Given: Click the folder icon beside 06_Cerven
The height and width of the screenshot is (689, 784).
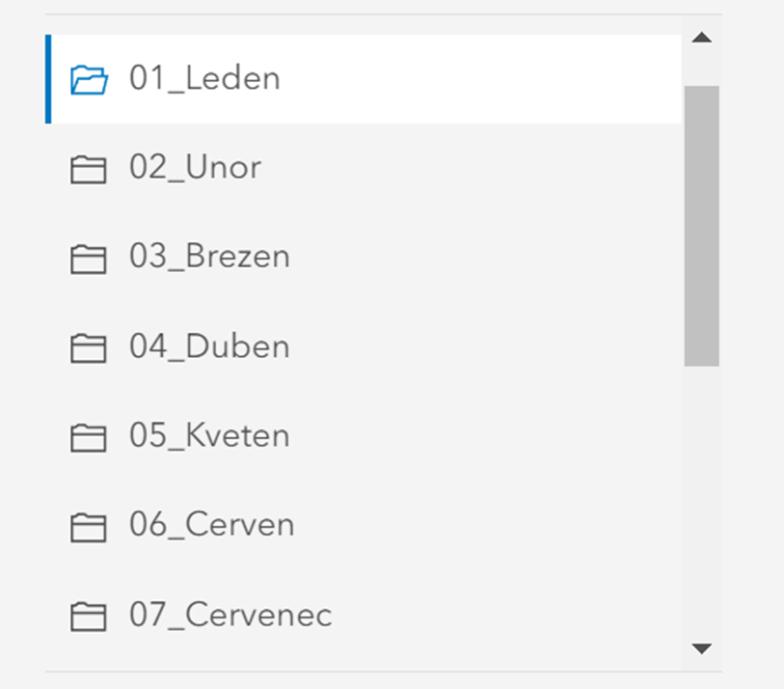Looking at the screenshot, I should tap(89, 527).
